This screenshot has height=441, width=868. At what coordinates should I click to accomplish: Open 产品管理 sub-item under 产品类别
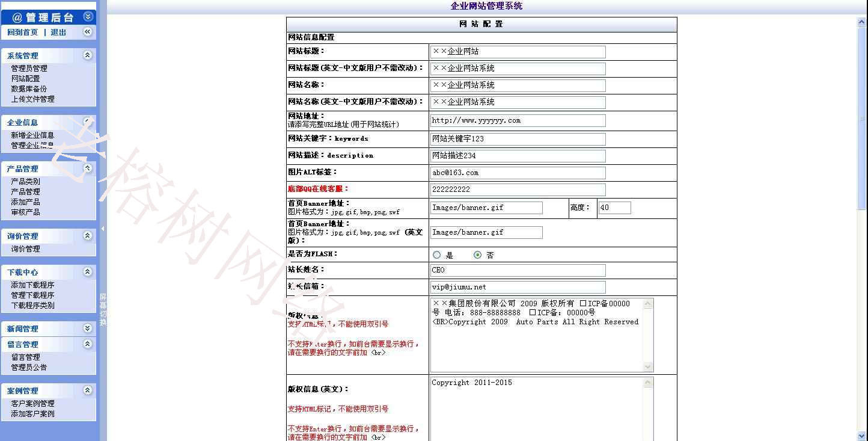point(25,191)
